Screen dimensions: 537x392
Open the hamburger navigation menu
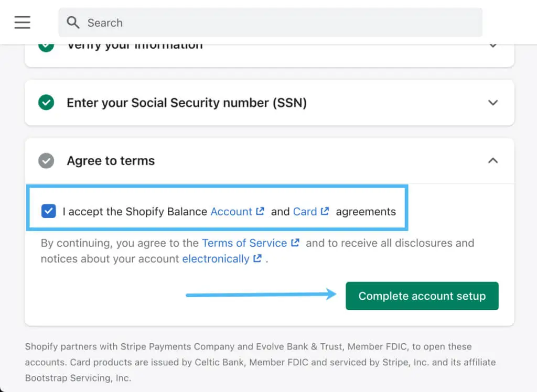click(x=23, y=22)
